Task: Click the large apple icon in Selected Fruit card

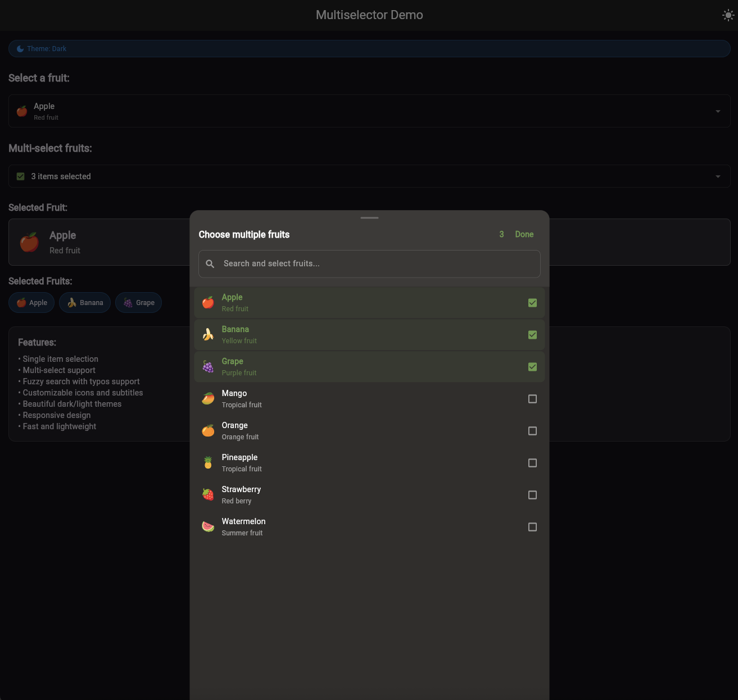Action: (x=29, y=242)
